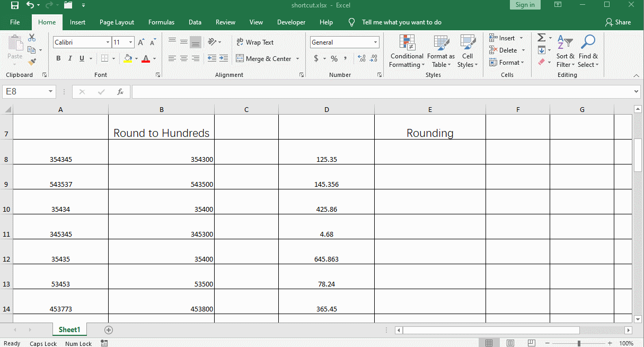The height and width of the screenshot is (347, 644).
Task: Select the Sheet1 tab
Action: tap(69, 330)
